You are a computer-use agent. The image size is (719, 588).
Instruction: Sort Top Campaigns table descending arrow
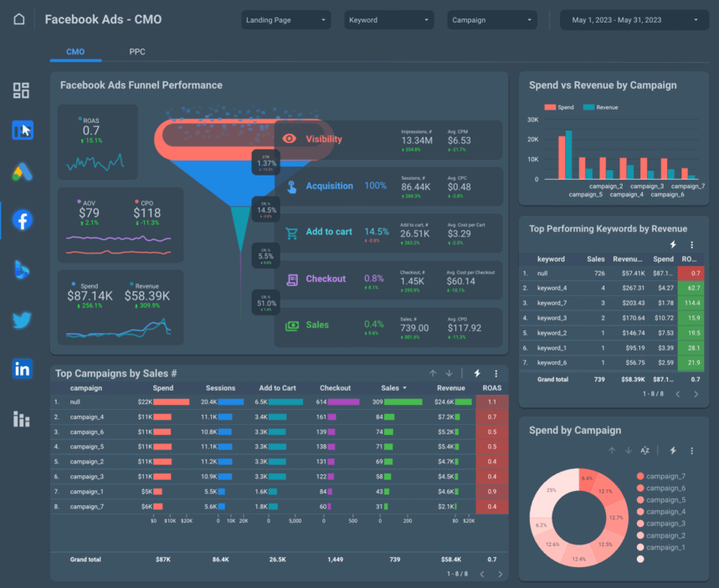pyautogui.click(x=449, y=373)
